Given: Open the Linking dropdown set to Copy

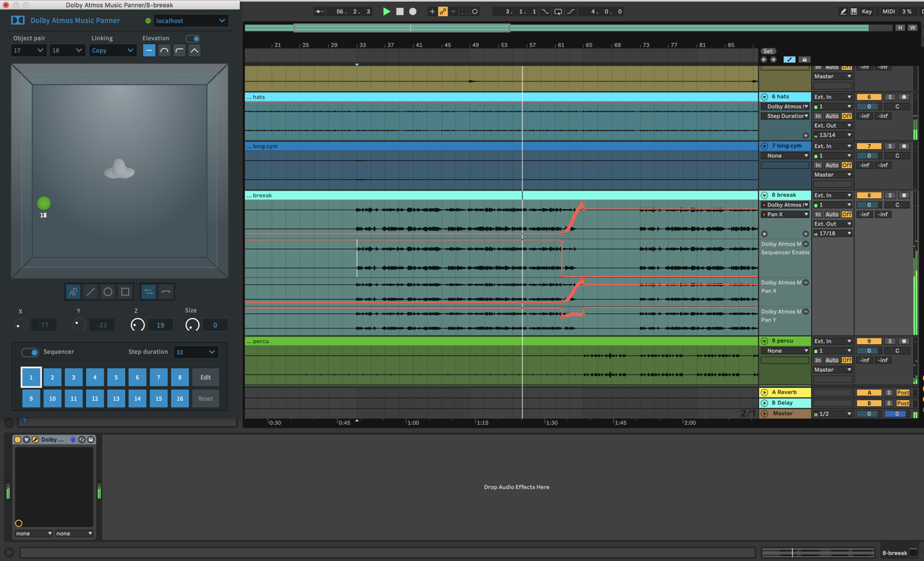Looking at the screenshot, I should tap(112, 51).
